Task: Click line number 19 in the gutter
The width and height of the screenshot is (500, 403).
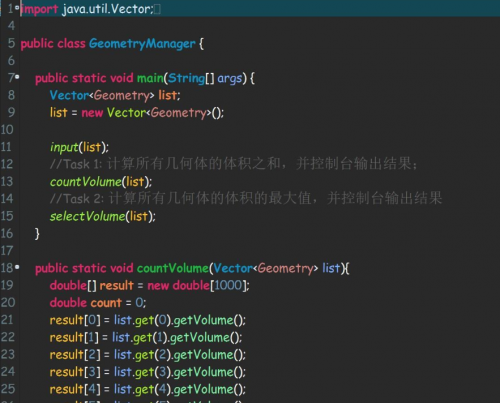Action: (x=7, y=285)
